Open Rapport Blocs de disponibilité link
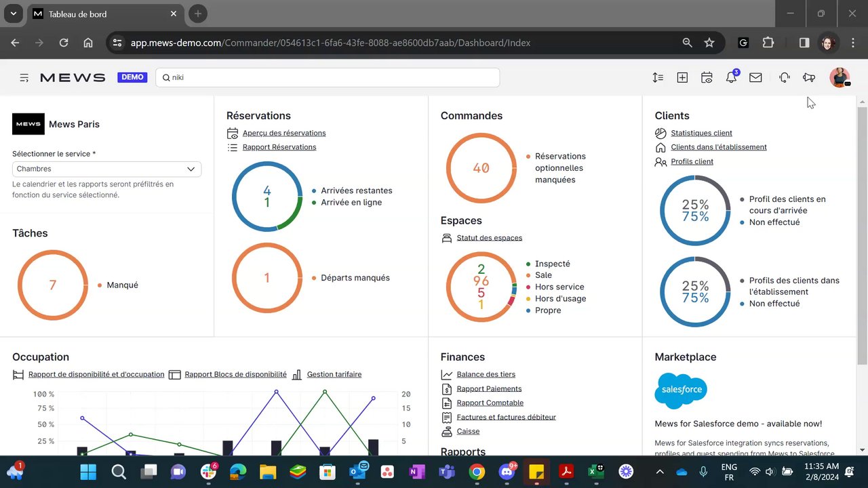This screenshot has height=488, width=868. click(x=235, y=374)
